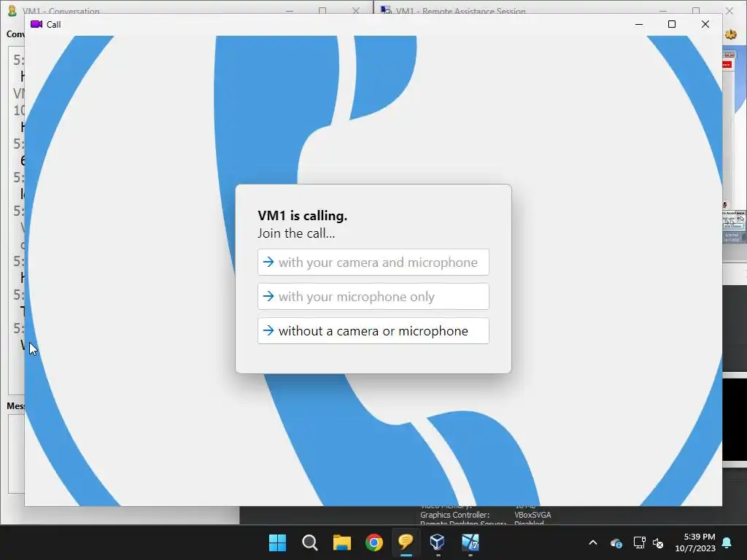
Task: Show hidden system tray icons
Action: point(593,542)
